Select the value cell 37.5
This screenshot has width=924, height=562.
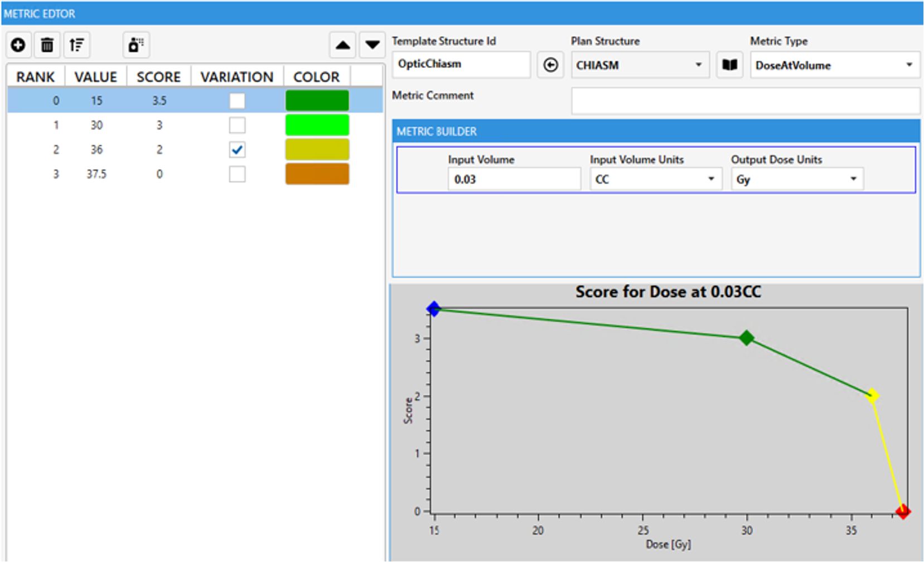click(x=96, y=174)
